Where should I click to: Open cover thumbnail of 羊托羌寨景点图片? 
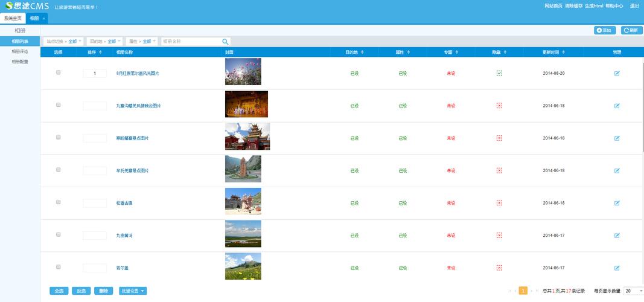tap(243, 169)
